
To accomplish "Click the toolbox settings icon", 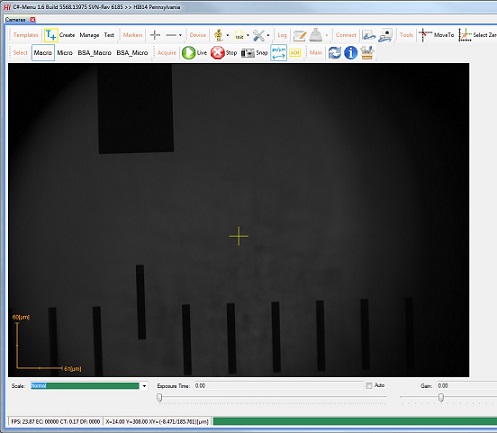I will point(367,53).
